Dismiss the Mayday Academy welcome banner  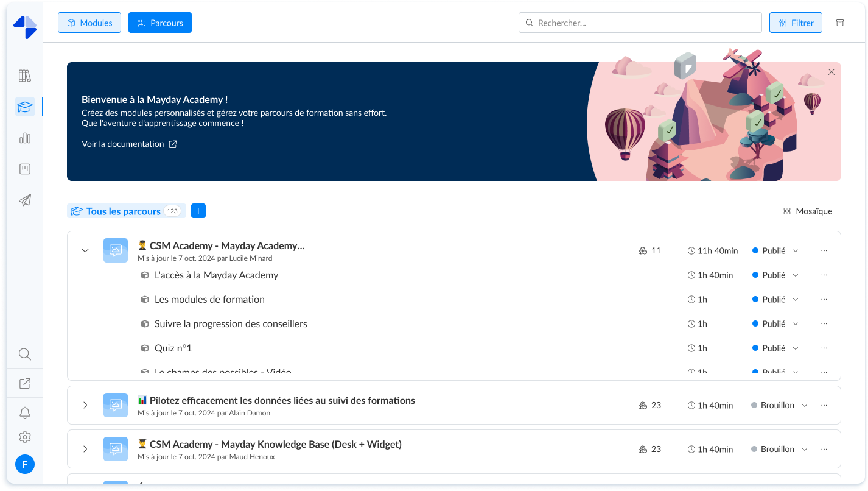[831, 72]
